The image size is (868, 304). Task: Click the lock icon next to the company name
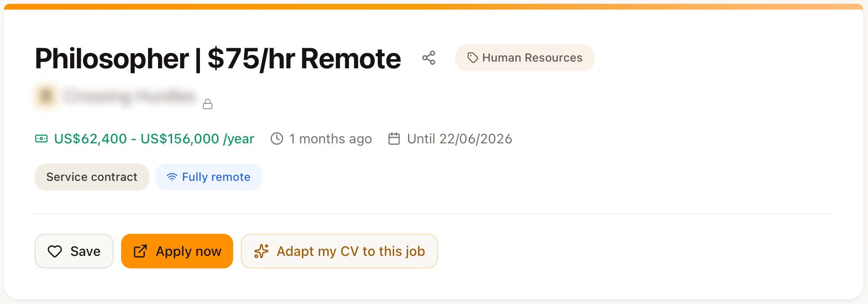point(208,104)
